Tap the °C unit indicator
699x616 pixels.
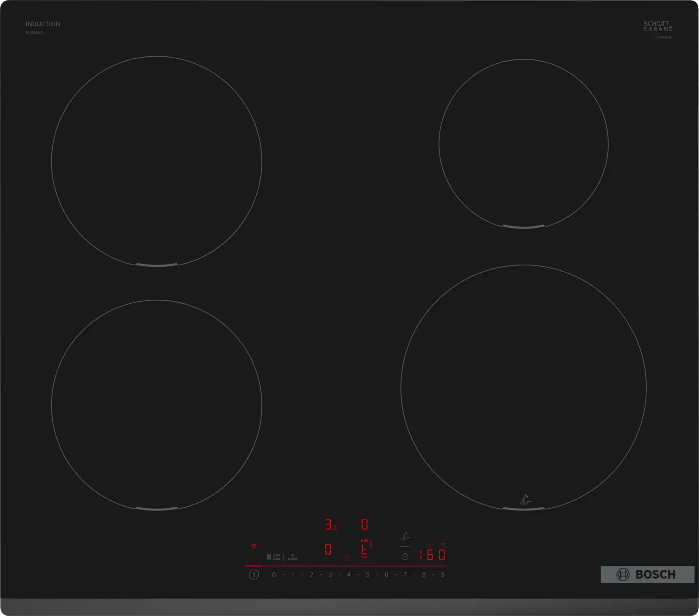click(x=442, y=545)
